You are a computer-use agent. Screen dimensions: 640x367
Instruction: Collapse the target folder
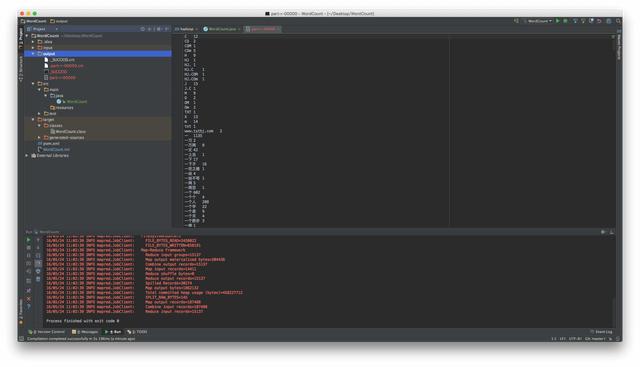[x=33, y=120]
